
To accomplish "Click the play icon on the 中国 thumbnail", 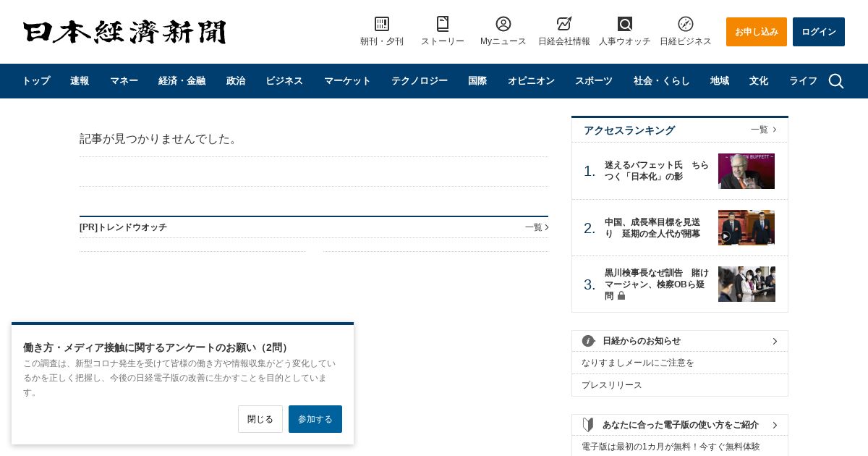I will point(726,236).
